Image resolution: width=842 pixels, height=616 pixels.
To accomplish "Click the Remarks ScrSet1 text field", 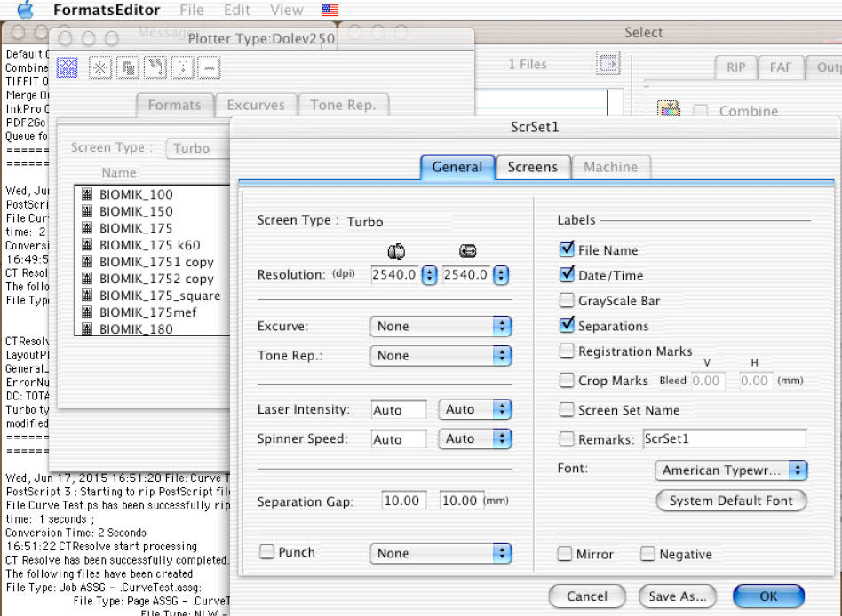I will [725, 438].
